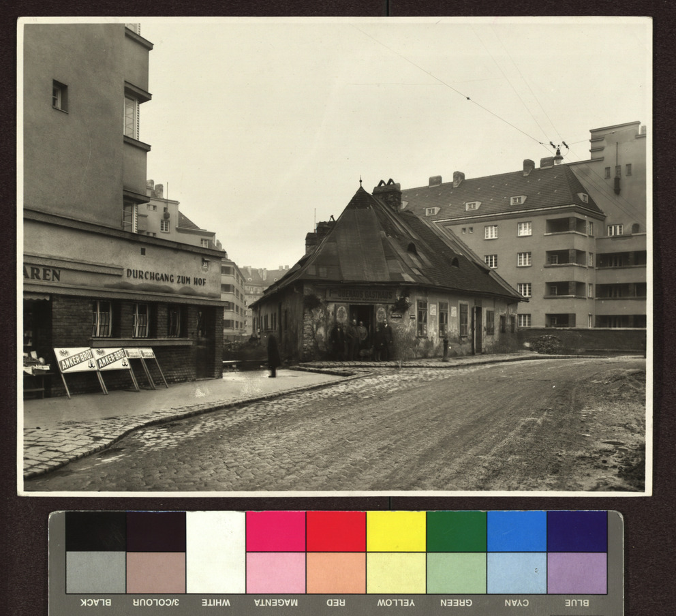676x616 pixels.
Task: Select the saturated magenta swatch
Action: [276, 531]
